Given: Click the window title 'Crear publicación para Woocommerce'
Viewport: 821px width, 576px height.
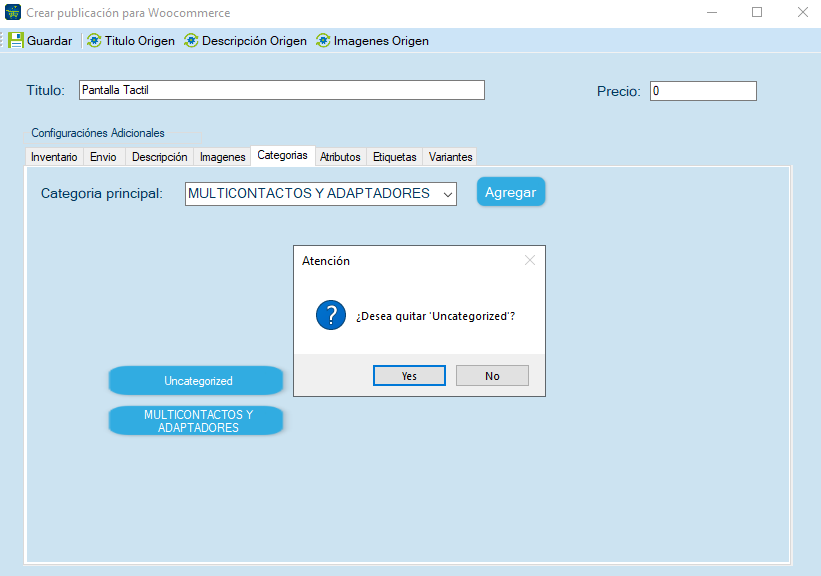Looking at the screenshot, I should 128,13.
